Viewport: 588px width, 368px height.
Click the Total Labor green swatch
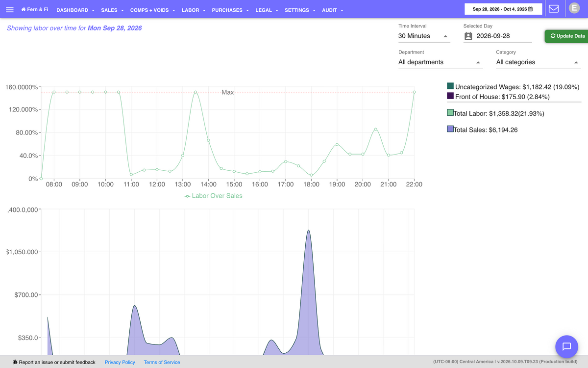click(x=450, y=113)
